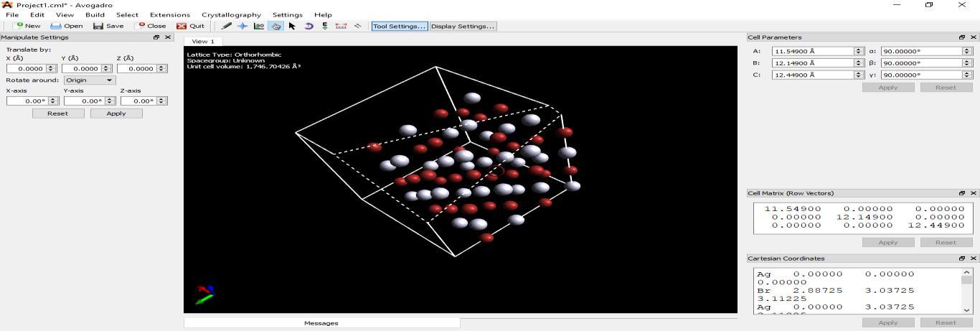Activate the Auto Optimization tool
The image size is (980, 331).
[x=324, y=26]
